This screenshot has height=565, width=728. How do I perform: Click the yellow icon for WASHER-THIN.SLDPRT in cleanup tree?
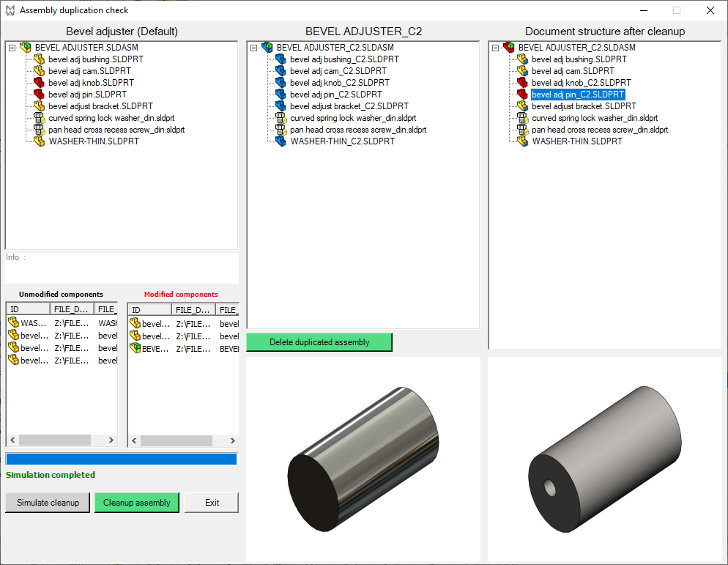(x=523, y=141)
